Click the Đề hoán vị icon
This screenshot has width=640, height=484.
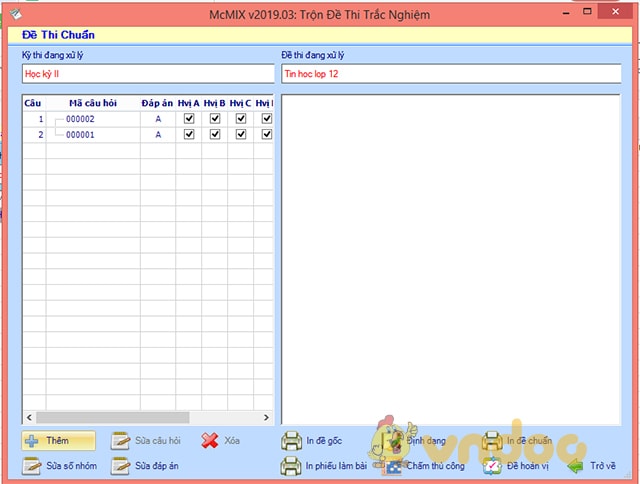pyautogui.click(x=493, y=466)
